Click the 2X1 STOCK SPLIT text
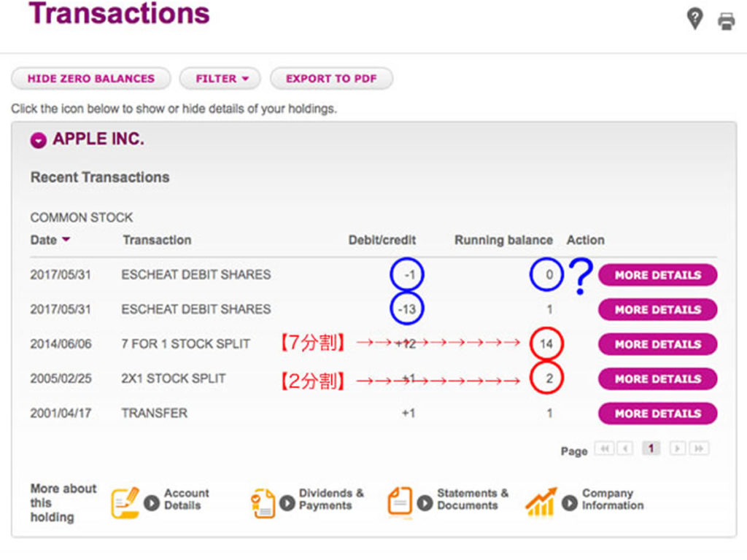This screenshot has width=747, height=560. 174,378
